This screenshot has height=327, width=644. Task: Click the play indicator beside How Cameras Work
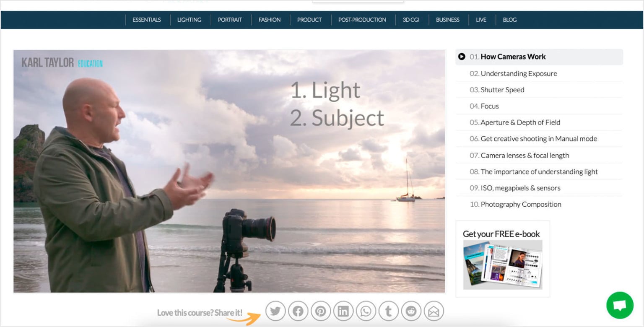[462, 56]
